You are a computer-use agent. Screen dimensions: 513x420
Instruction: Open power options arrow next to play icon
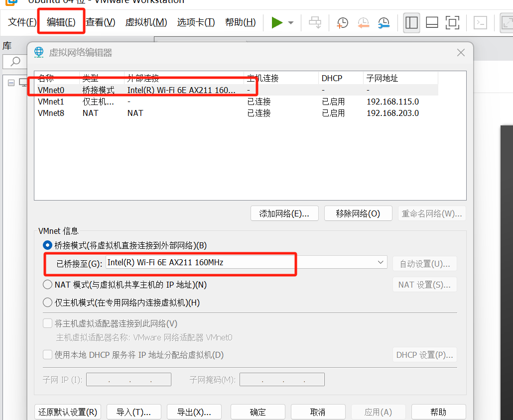pos(291,22)
